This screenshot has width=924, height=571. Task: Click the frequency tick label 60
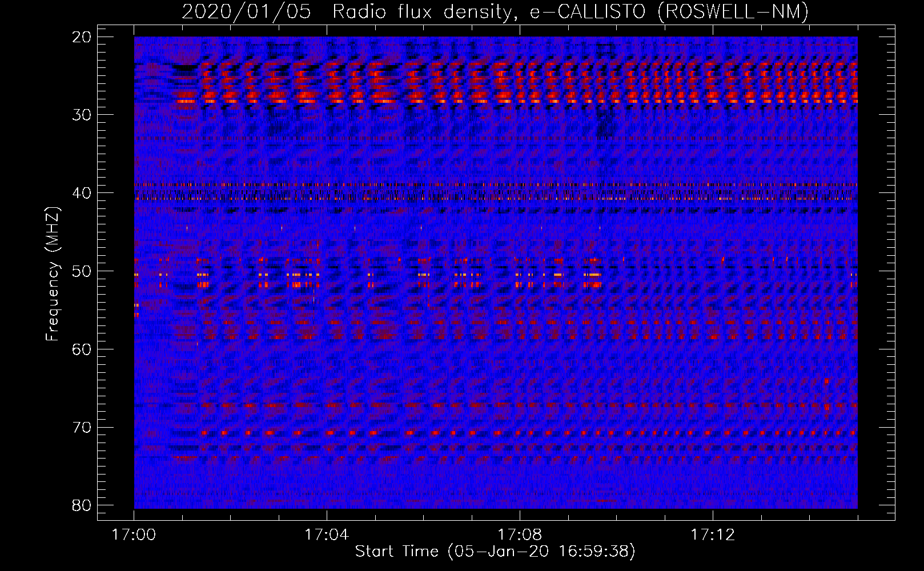pos(82,349)
